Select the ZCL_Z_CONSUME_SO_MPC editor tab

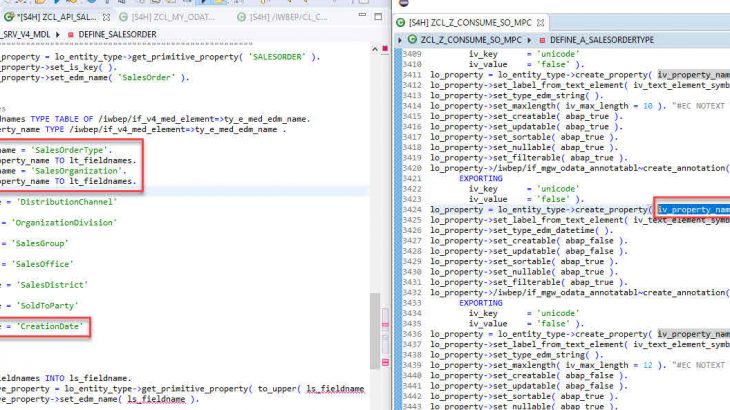coord(470,22)
